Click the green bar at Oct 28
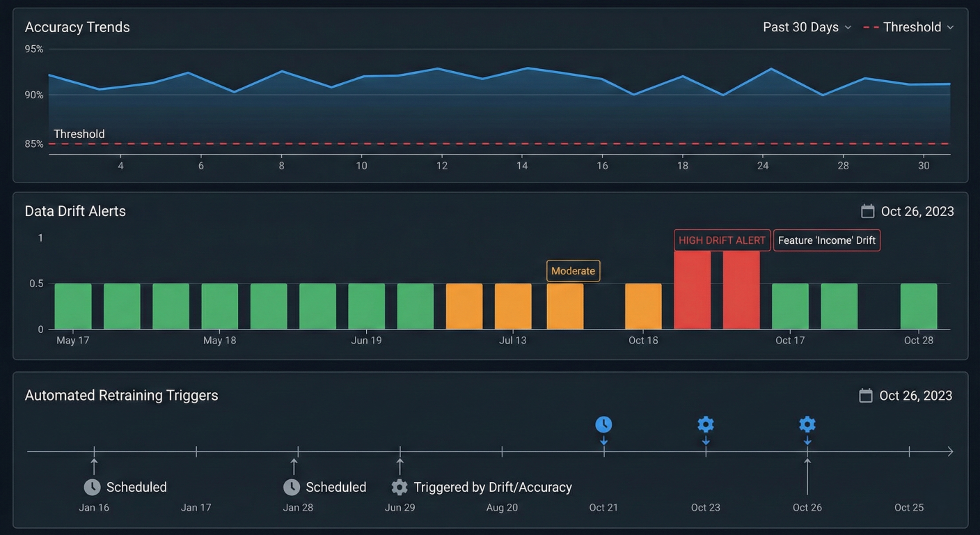This screenshot has height=535, width=980. [918, 306]
